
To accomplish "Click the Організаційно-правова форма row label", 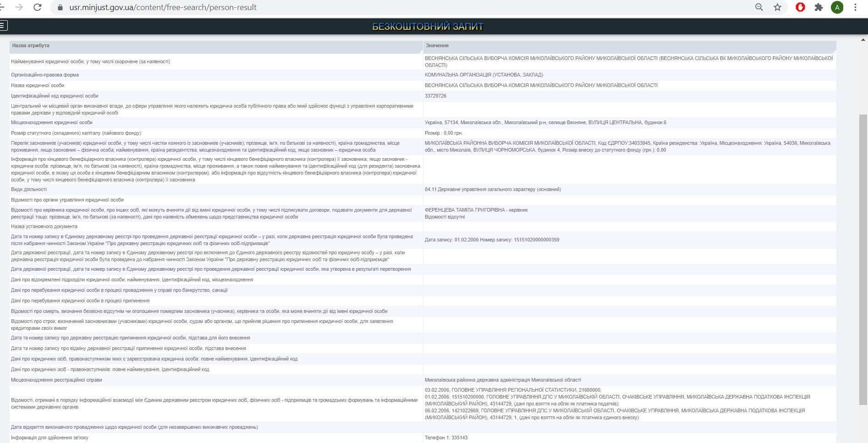I will [x=45, y=75].
